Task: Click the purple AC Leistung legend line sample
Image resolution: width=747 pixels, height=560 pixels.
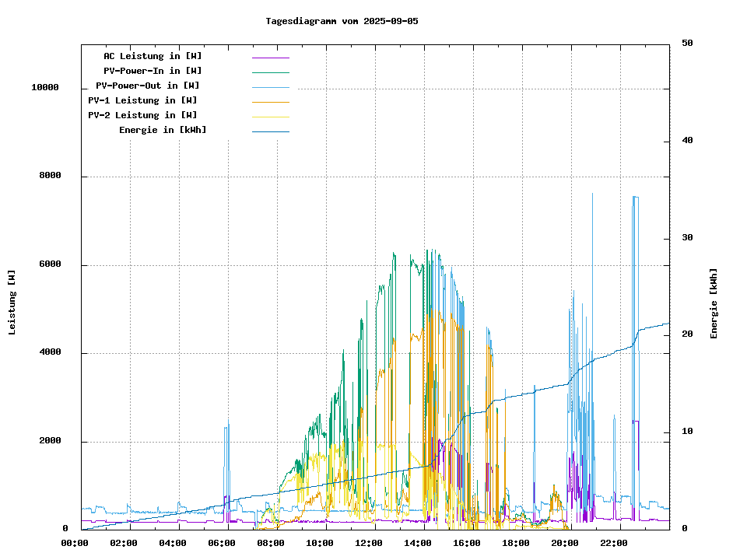Action: coord(270,57)
